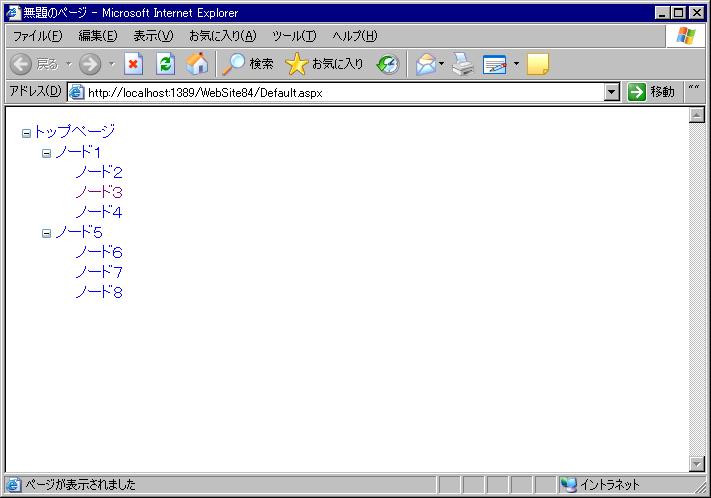Maximize the Internet Explorer window
Image resolution: width=711 pixels, height=498 pixels.
tap(678, 13)
